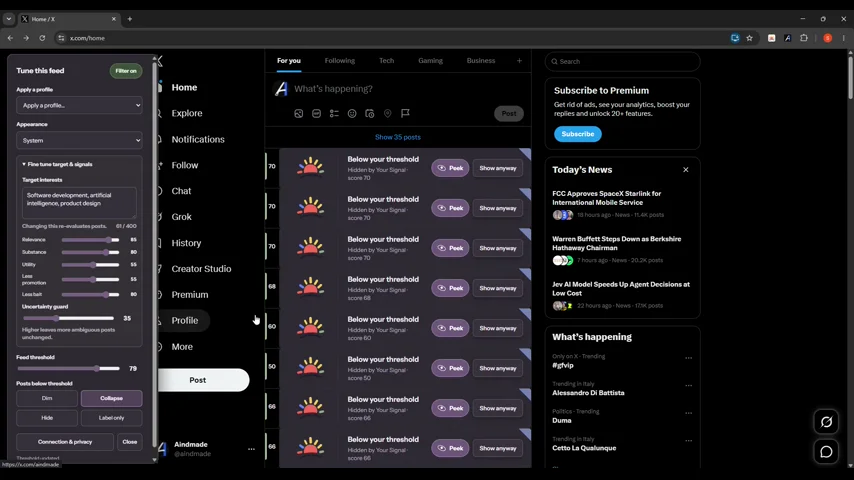Open the Tech feed tab
This screenshot has width=854, height=480.
387,60
